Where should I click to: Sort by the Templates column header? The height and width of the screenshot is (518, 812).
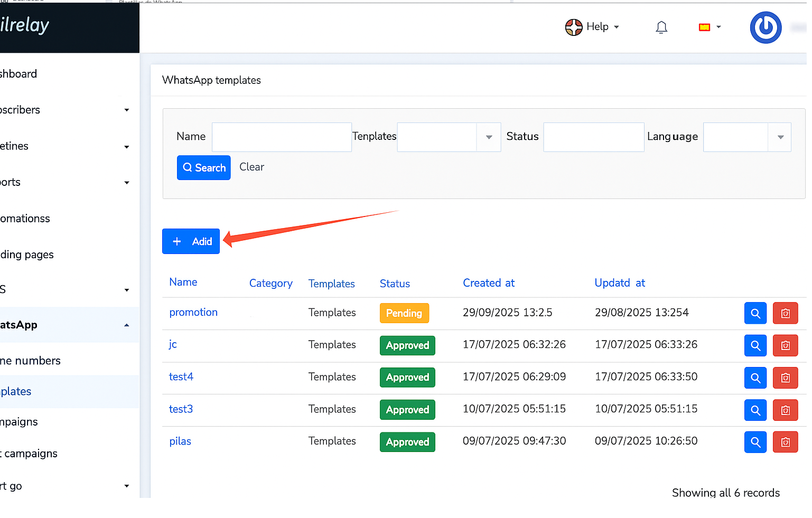pos(332,284)
